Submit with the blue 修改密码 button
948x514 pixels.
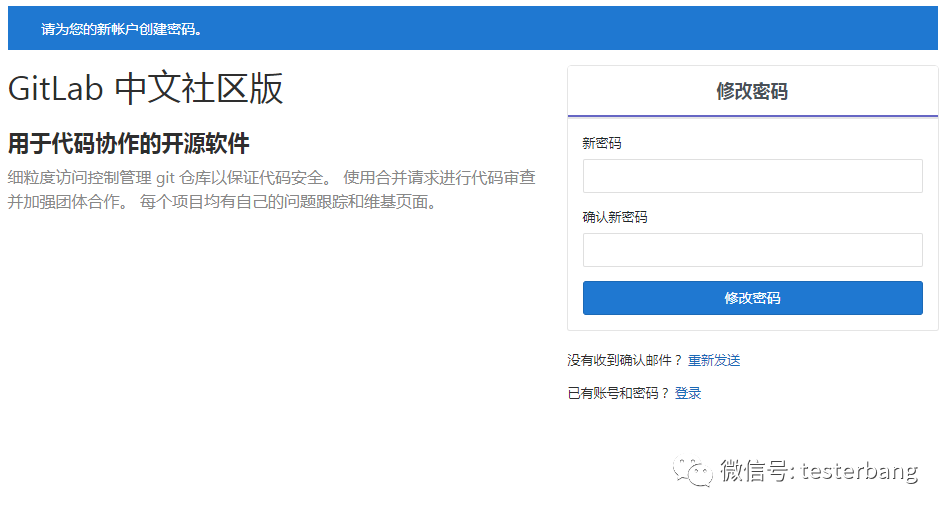752,298
